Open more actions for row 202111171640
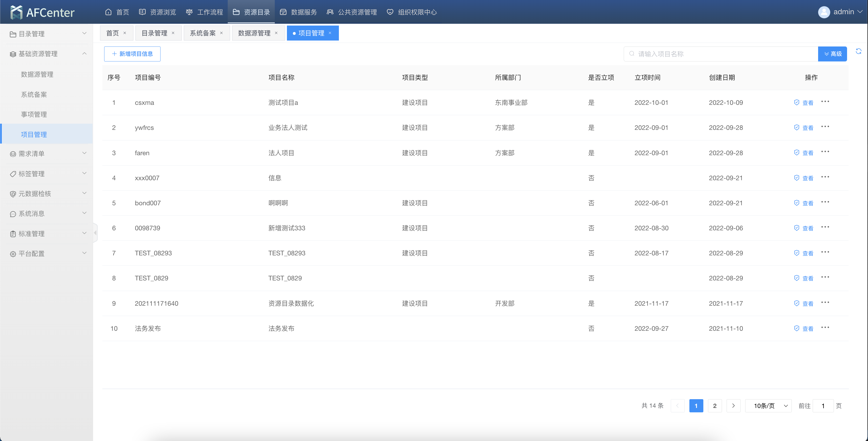 click(825, 303)
